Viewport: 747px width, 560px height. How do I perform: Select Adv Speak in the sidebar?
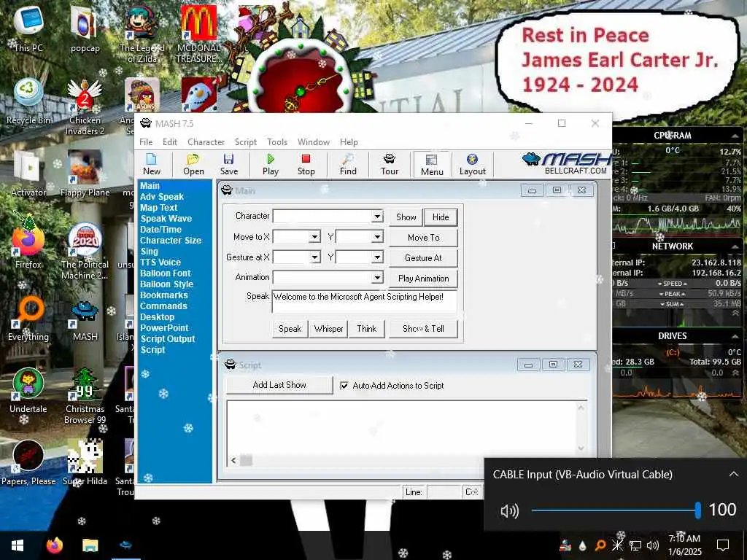point(162,197)
